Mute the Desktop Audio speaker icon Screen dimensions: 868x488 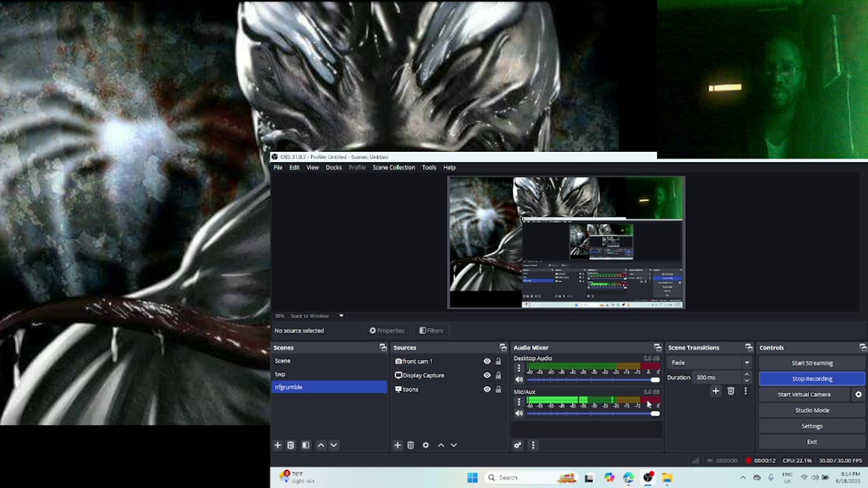(519, 380)
